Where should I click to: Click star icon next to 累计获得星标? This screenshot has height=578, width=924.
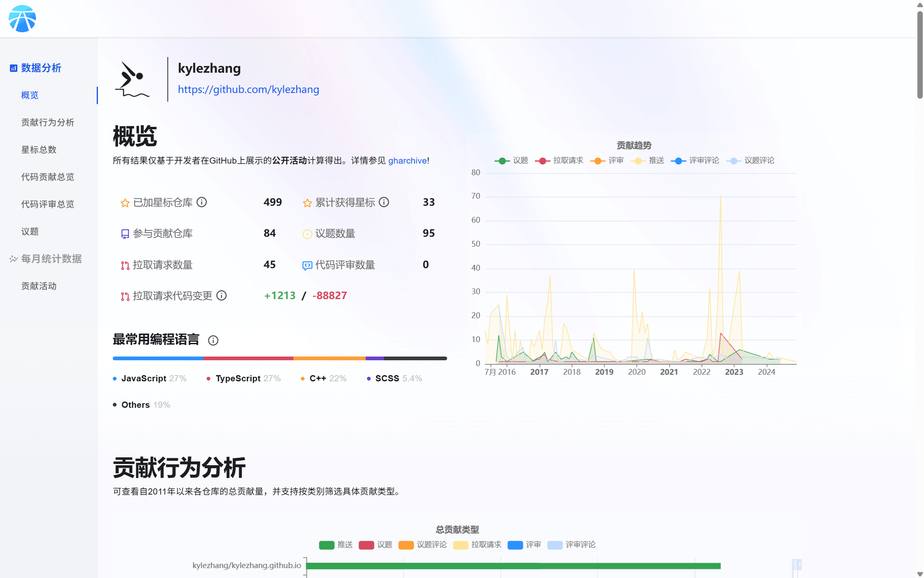(x=307, y=203)
